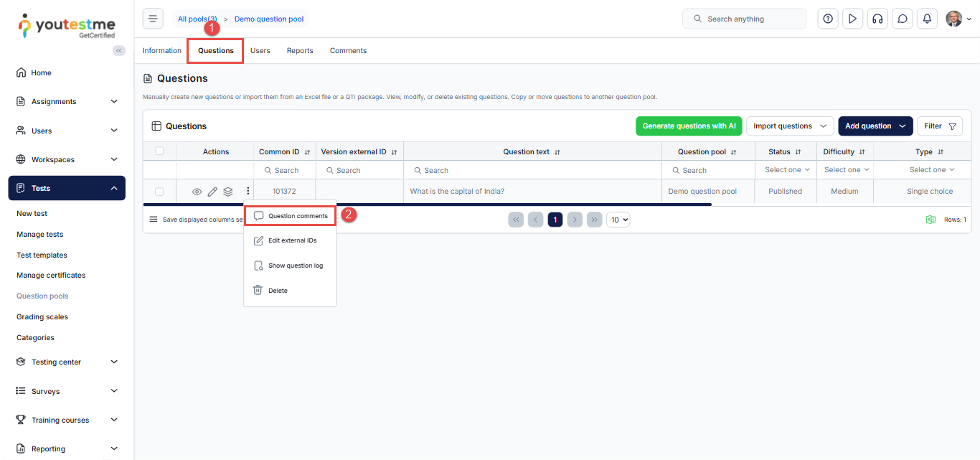Open the Status filter Select one dropdown

pyautogui.click(x=786, y=170)
